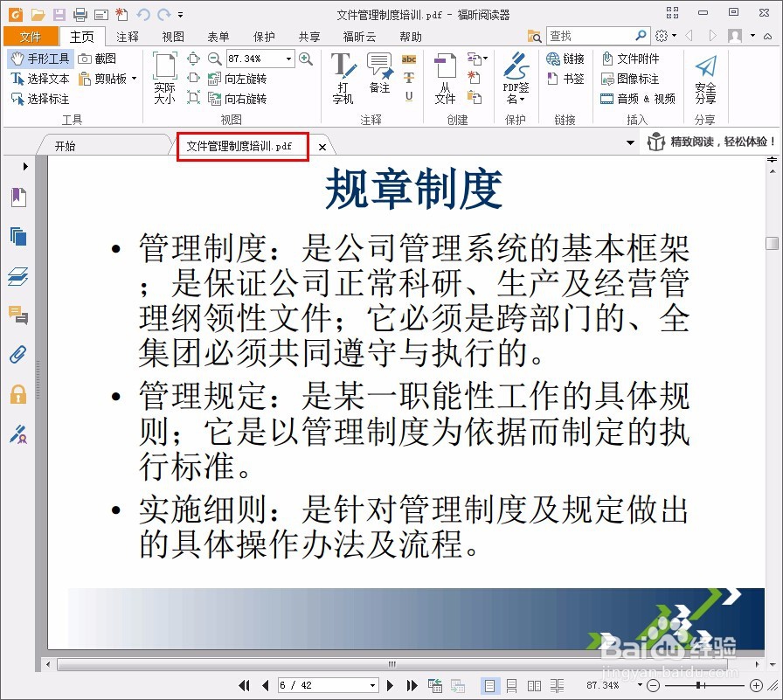Rotate view left (向左旋转)
The image size is (783, 700).
(x=237, y=79)
